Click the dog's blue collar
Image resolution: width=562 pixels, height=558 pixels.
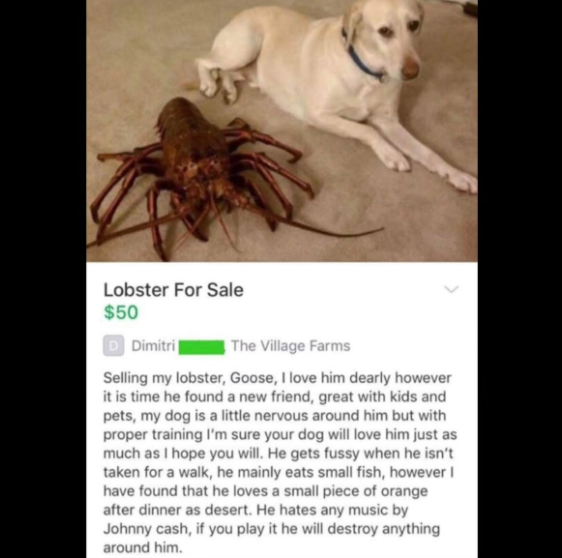(x=362, y=63)
